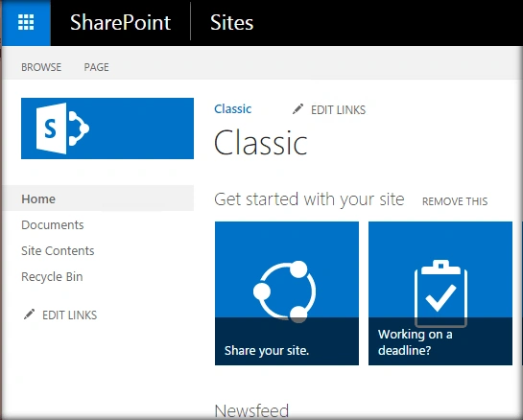Click the pencil icon in left navigation
The image size is (523, 420).
click(29, 315)
